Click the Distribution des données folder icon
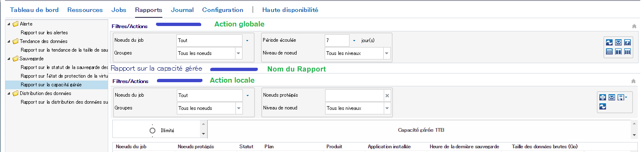 point(16,93)
